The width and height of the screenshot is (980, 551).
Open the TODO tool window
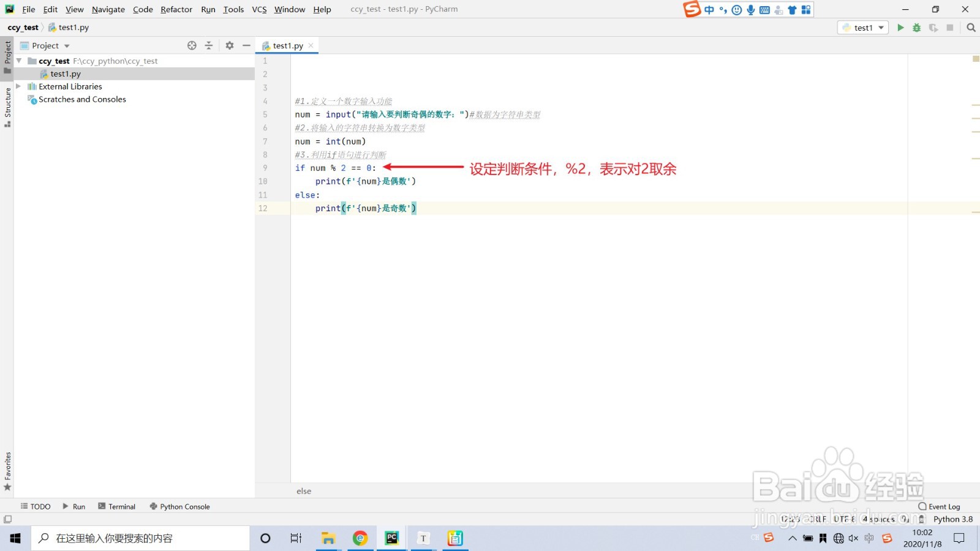point(36,506)
